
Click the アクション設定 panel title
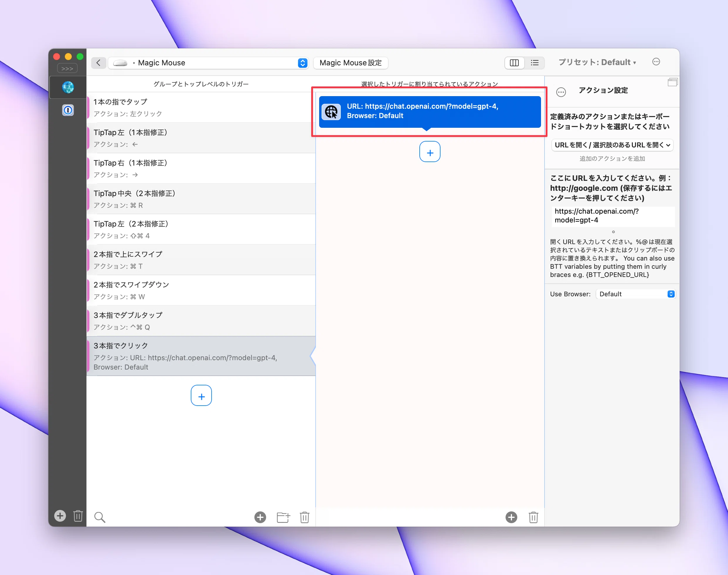coord(603,90)
